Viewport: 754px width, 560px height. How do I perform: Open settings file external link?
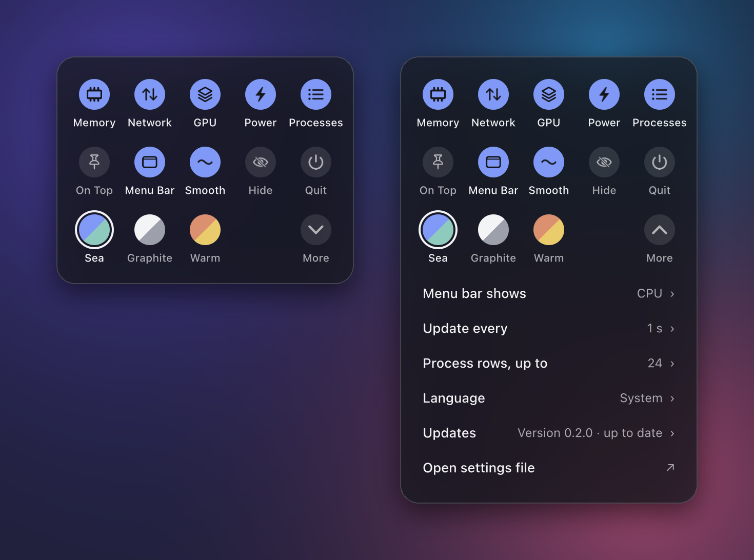pyautogui.click(x=549, y=468)
